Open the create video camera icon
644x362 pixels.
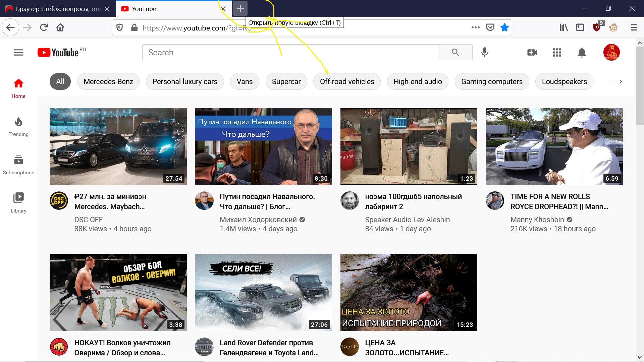[x=532, y=53]
